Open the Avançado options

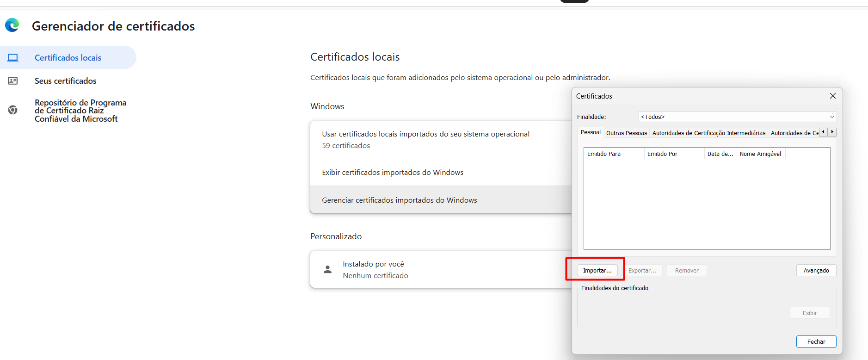(x=816, y=270)
